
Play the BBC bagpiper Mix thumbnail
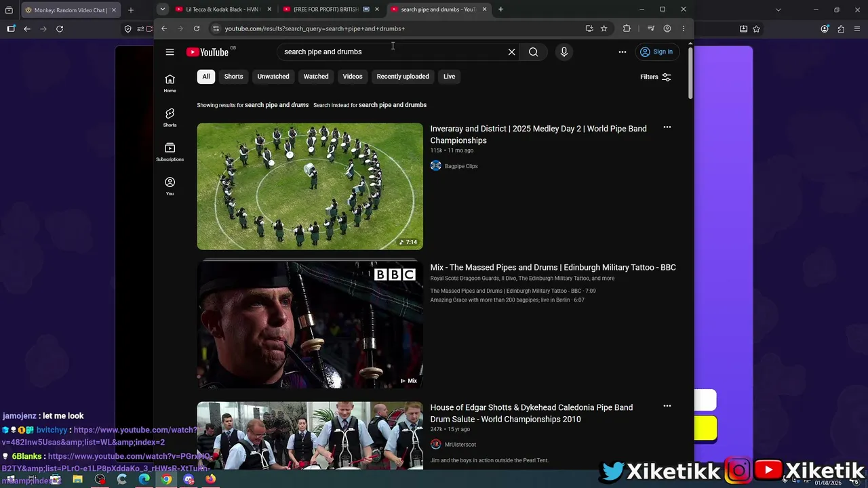click(310, 325)
